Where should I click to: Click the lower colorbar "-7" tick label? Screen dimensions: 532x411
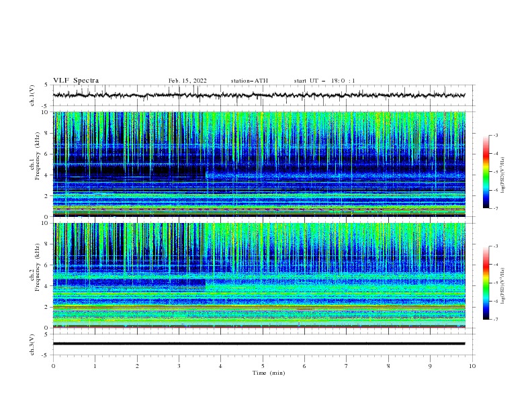pyautogui.click(x=495, y=320)
